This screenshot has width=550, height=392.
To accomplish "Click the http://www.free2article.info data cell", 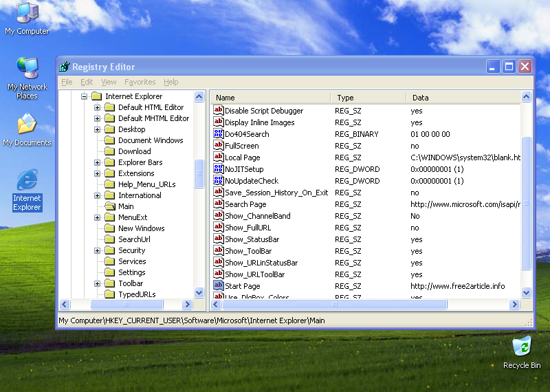I will pos(457,286).
